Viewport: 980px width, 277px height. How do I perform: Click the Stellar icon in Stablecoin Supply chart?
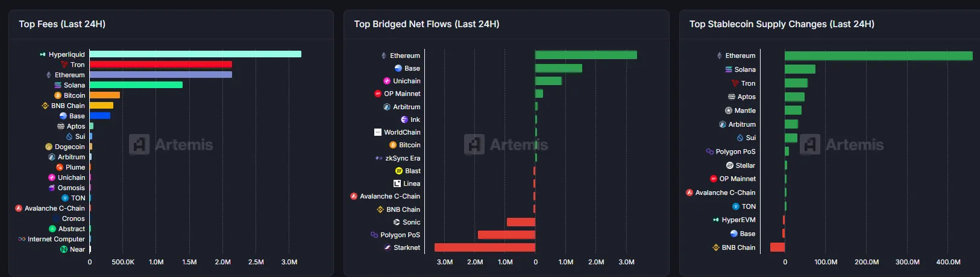(x=730, y=165)
